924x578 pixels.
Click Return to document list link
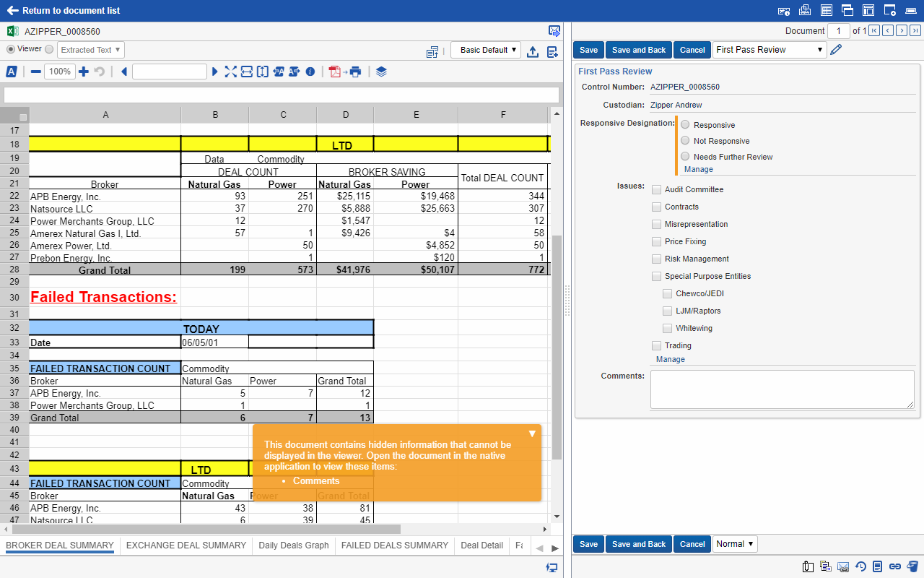point(64,11)
